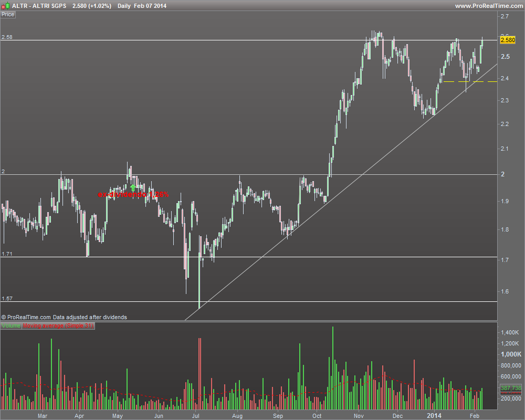
Task: Select the horizontal line labeled 1.57
Action: (x=249, y=301)
